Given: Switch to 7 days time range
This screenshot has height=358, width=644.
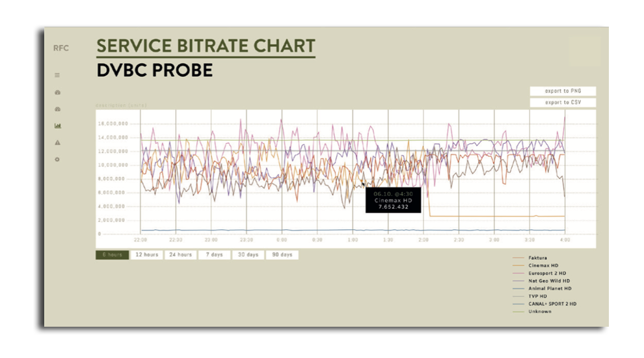Looking at the screenshot, I should (214, 255).
